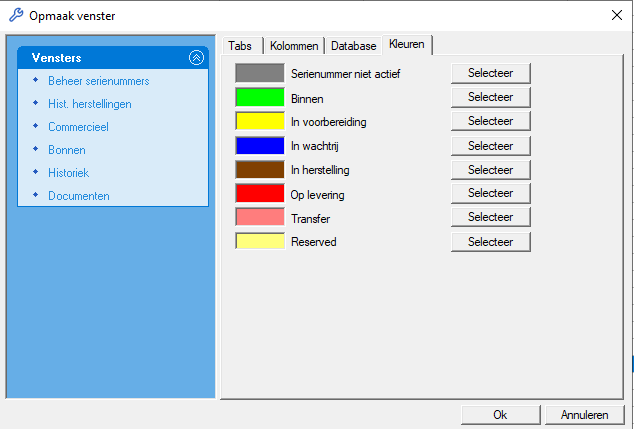
Task: Cancel with the Annuleren button
Action: 585,414
